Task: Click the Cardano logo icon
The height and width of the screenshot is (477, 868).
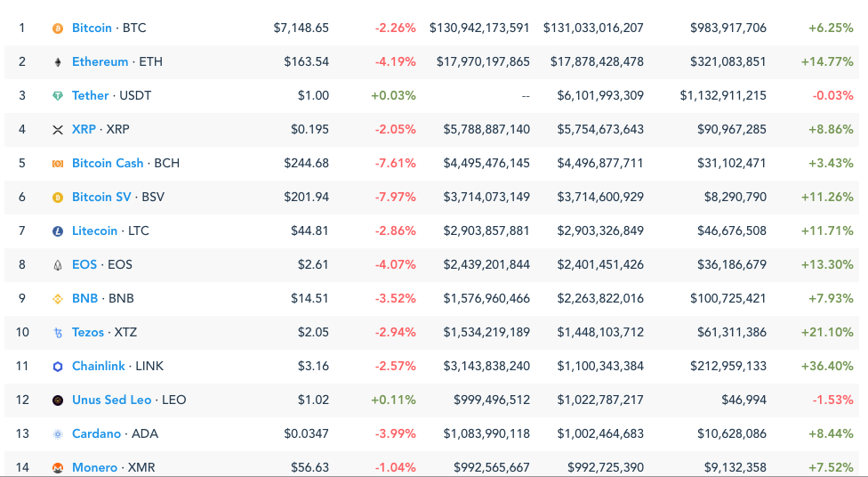Action: pyautogui.click(x=58, y=434)
